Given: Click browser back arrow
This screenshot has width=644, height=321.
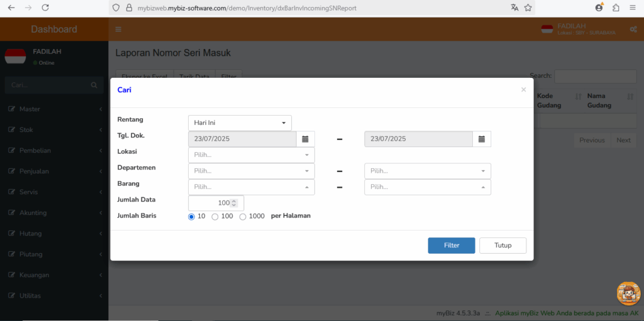Looking at the screenshot, I should [x=11, y=8].
